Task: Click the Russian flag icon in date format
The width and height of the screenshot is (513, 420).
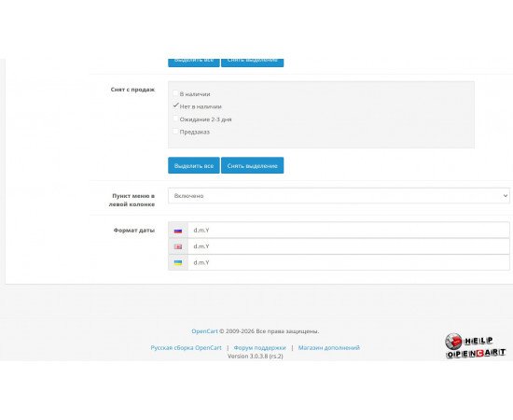Action: [178, 231]
